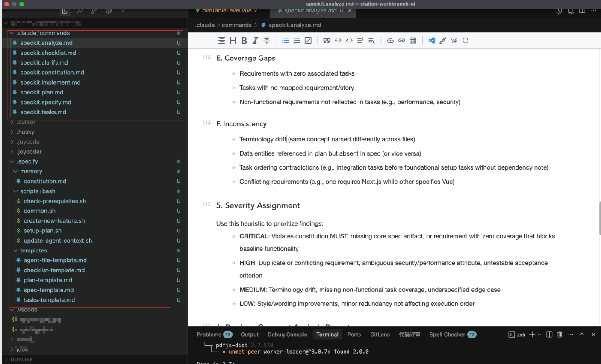Close the speckit.analyze.md editor tab
The height and width of the screenshot is (364, 601).
[x=350, y=11]
